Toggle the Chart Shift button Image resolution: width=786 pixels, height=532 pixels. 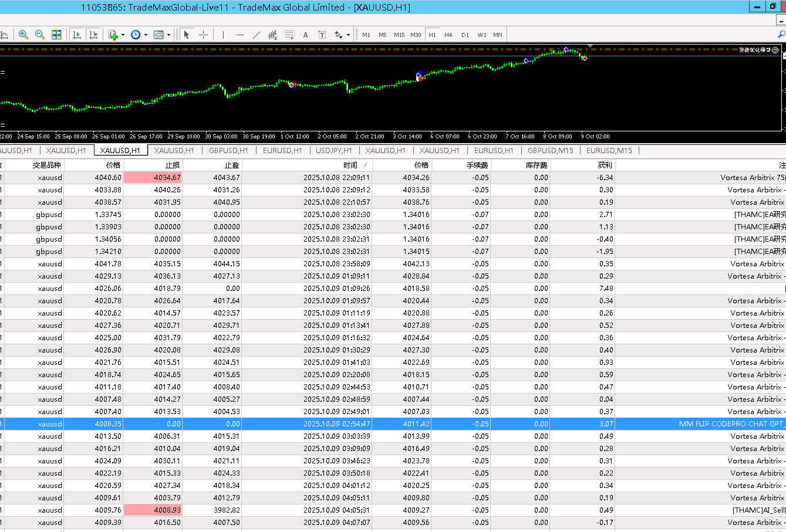tap(93, 35)
